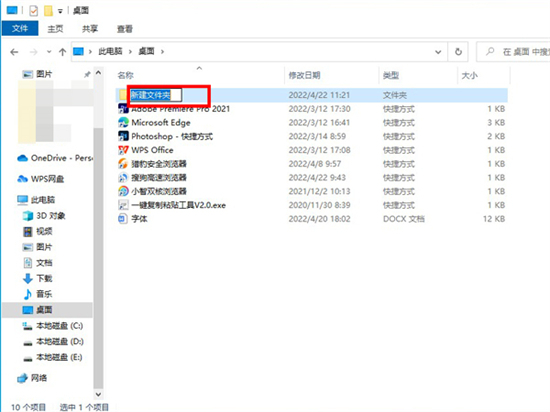Click the 下载 blue arrow icon
550x412 pixels.
click(x=28, y=278)
